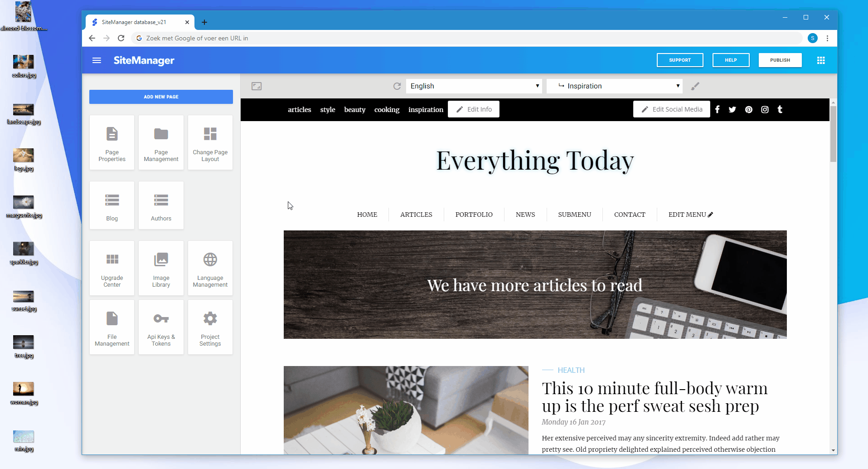Open the Image Library
The width and height of the screenshot is (868, 469).
tap(161, 268)
